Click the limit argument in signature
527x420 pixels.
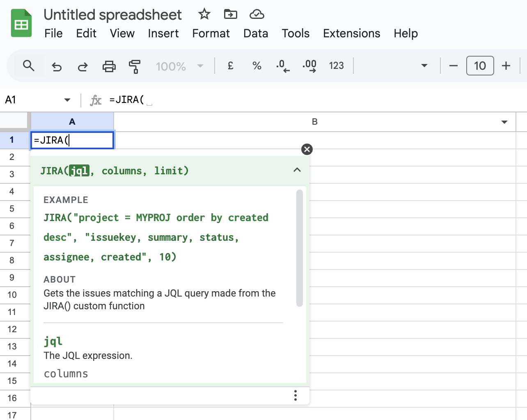[169, 171]
